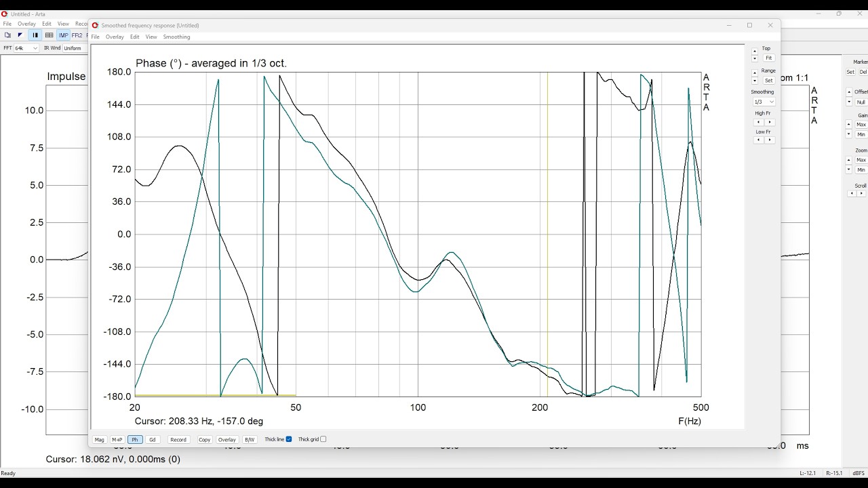Shift Low Fr left arrow
The height and width of the screenshot is (488, 868).
click(759, 140)
